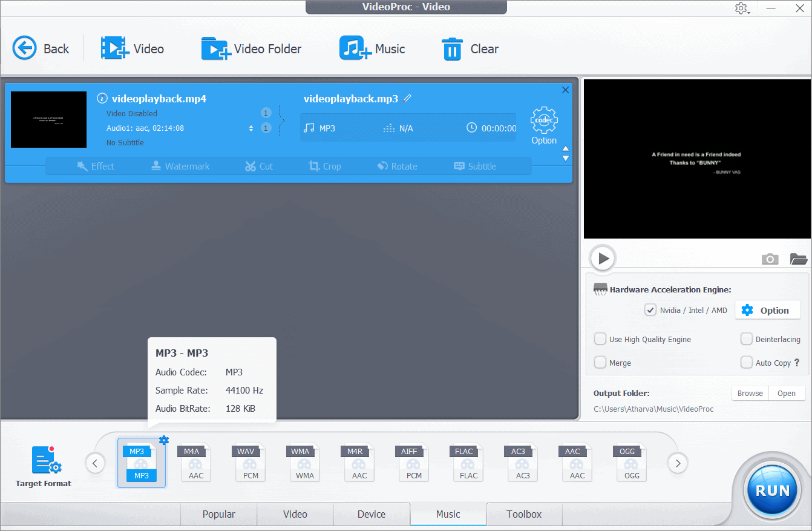Screen dimensions: 812x531
Task: Remove videoplayback.mp4 item with X
Action: [x=566, y=90]
